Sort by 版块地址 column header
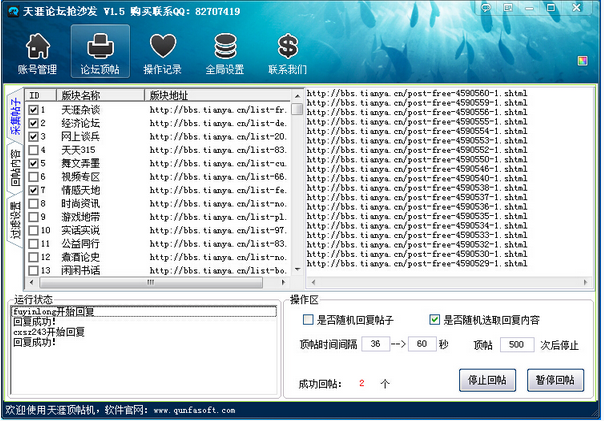Screen dimensions: 604x421 (218, 95)
